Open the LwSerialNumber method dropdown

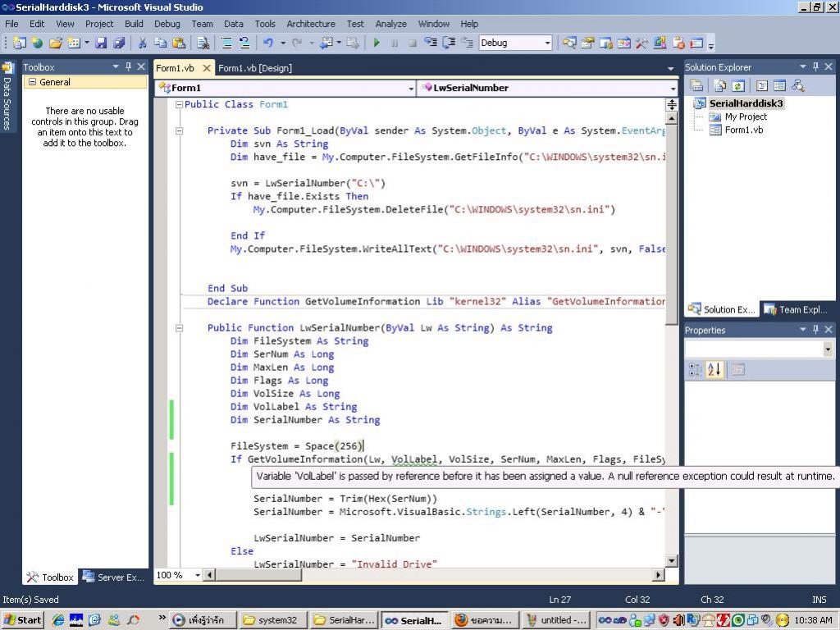(x=672, y=88)
